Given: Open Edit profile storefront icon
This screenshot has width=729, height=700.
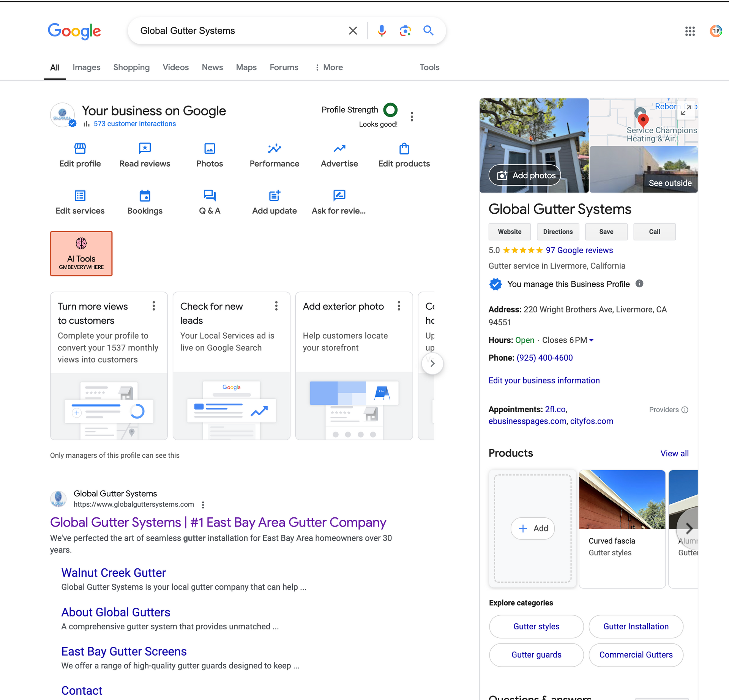Looking at the screenshot, I should coord(80,148).
